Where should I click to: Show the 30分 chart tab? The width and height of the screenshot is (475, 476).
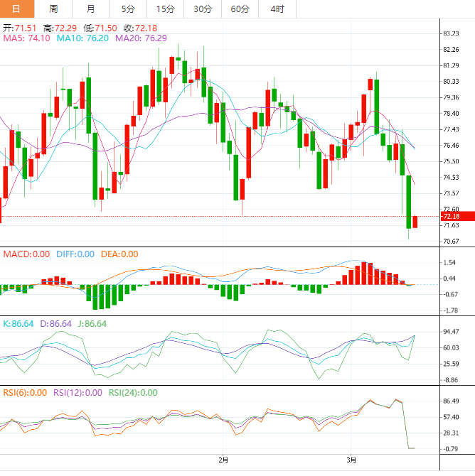click(202, 9)
